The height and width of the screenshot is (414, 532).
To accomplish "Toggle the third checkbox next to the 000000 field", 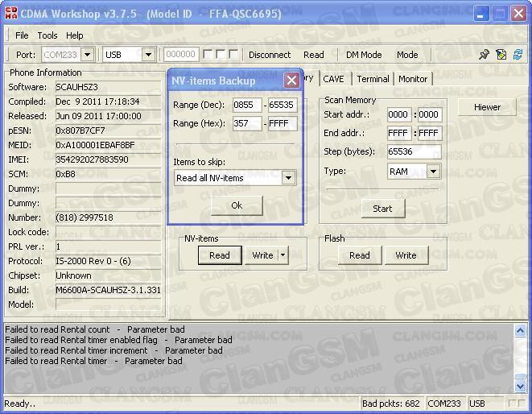I will pos(233,54).
